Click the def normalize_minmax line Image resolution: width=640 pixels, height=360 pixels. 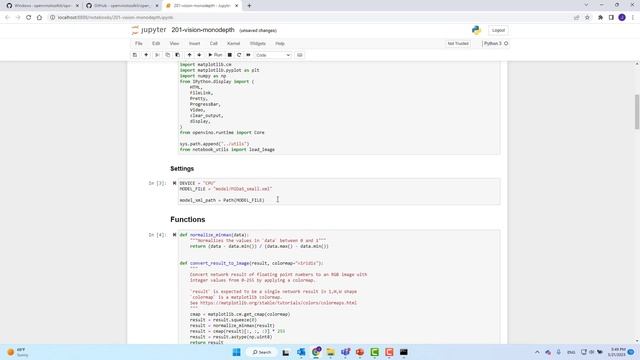point(214,235)
